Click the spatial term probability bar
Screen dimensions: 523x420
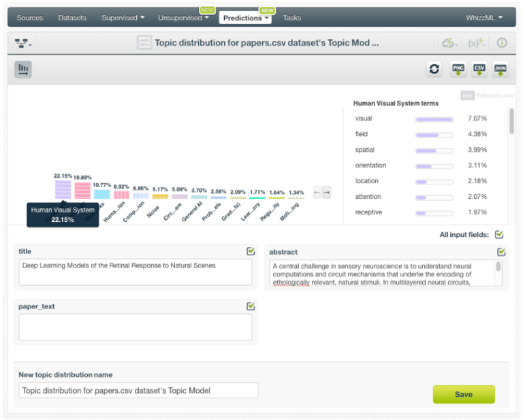[x=434, y=150]
